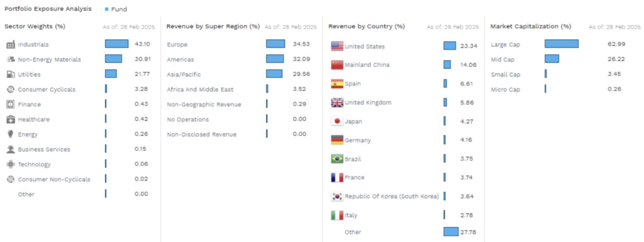Click the Brazil flag icon

pyautogui.click(x=337, y=159)
